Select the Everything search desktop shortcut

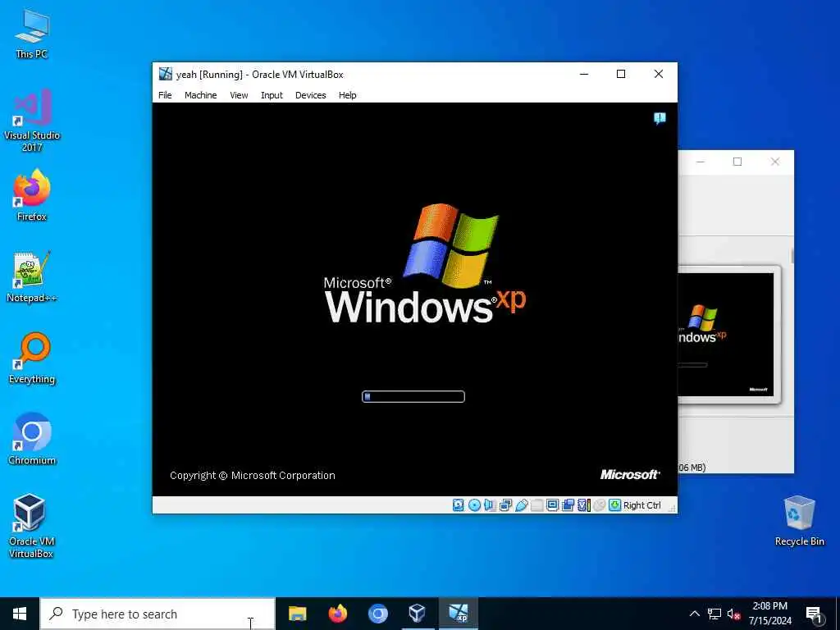[x=32, y=358]
